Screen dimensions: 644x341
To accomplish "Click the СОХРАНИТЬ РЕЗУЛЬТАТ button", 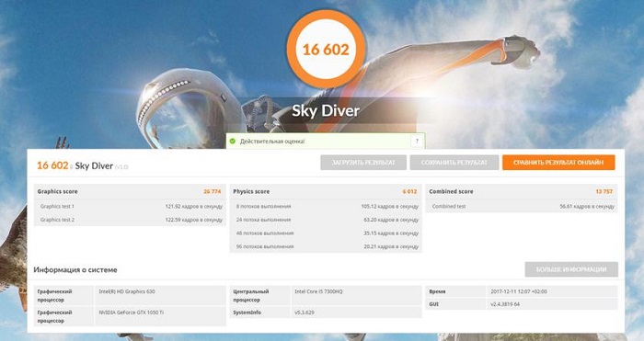I will (x=454, y=163).
